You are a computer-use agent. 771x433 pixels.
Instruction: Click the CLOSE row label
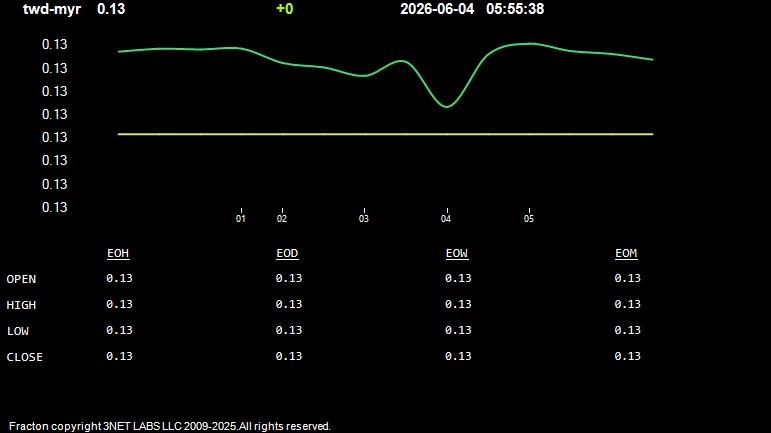[x=25, y=357]
